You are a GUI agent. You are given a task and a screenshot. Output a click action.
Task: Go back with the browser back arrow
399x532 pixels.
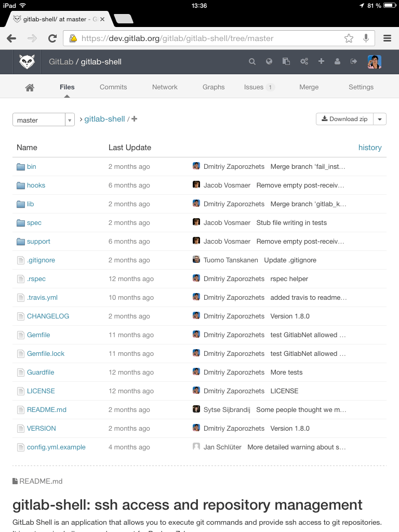11,38
